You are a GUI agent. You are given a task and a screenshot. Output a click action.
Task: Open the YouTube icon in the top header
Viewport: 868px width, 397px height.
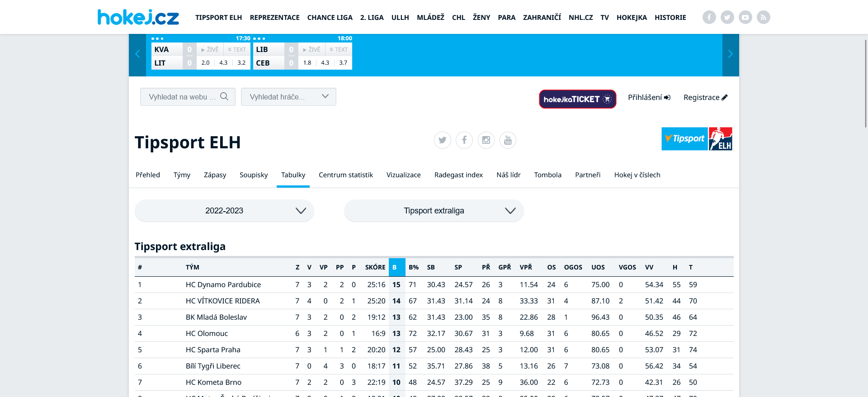(x=745, y=17)
